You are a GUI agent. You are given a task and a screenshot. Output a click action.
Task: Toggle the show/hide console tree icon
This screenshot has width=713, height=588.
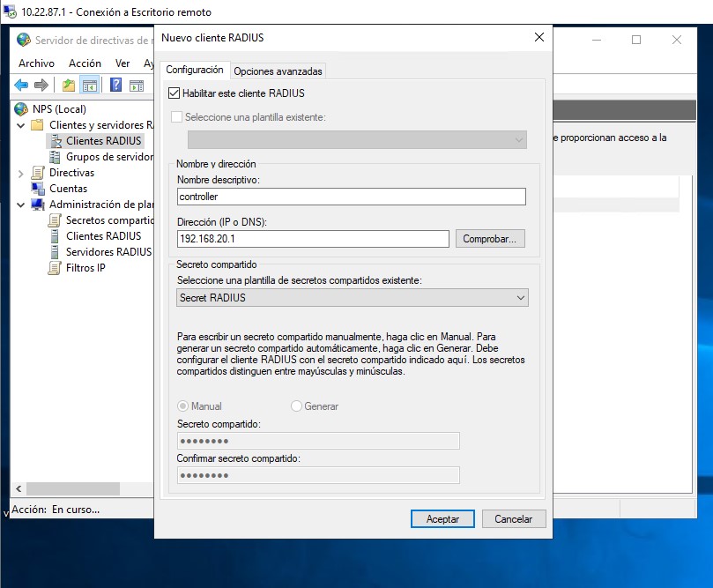[x=90, y=85]
